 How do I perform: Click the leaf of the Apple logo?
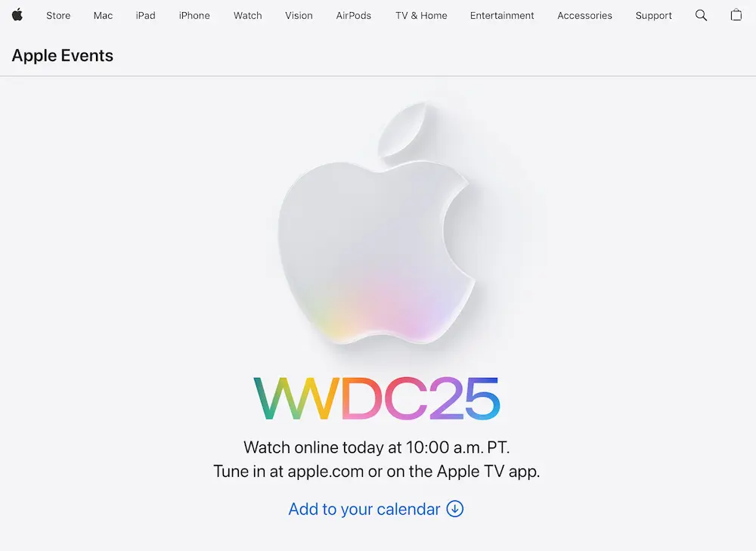(403, 128)
